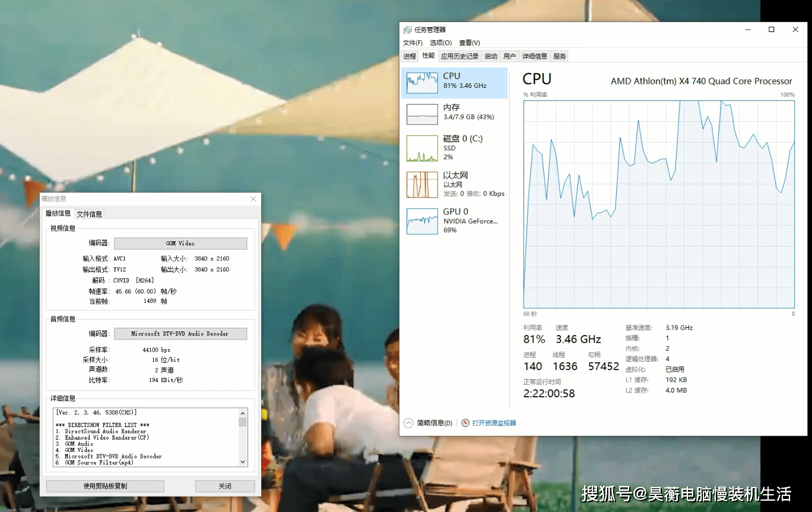Click base speed value 3.19 GHz

(679, 328)
